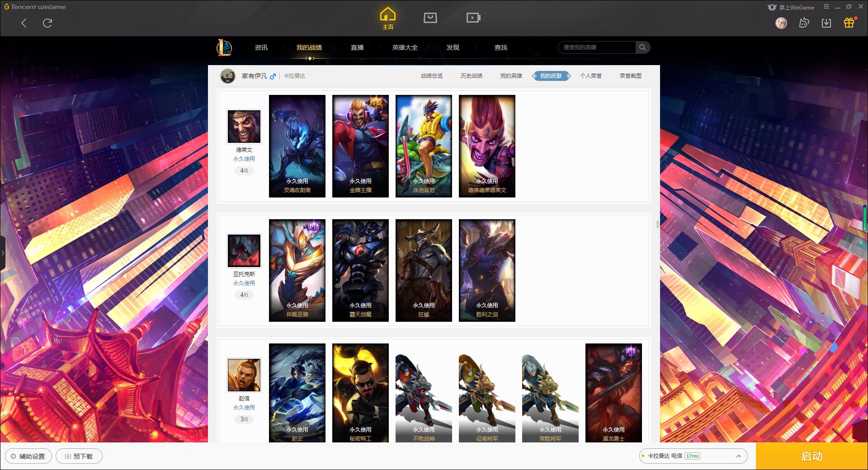Click the 4/6 skin count under 亚托克斯
Screen dimensions: 868x470
click(244, 295)
